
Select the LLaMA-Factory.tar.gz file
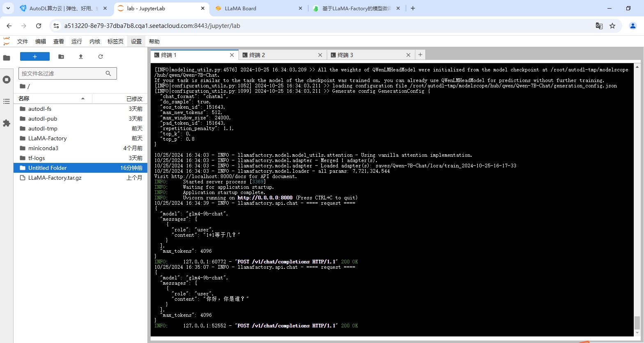[55, 178]
